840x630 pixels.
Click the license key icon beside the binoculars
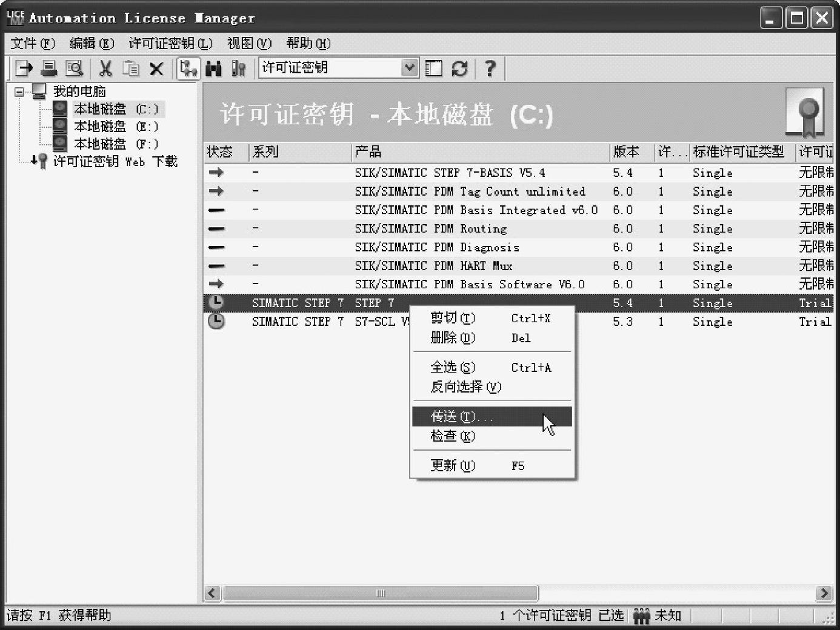(x=239, y=68)
